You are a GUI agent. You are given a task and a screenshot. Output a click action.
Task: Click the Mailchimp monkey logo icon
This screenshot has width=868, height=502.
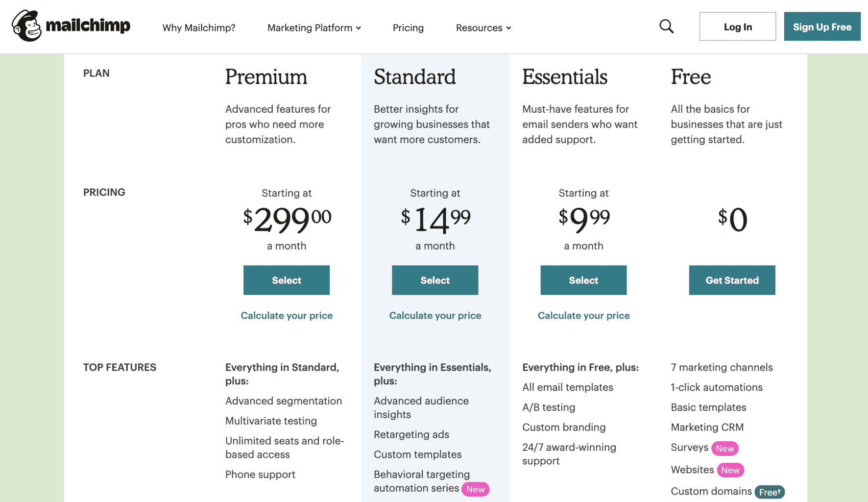26,25
